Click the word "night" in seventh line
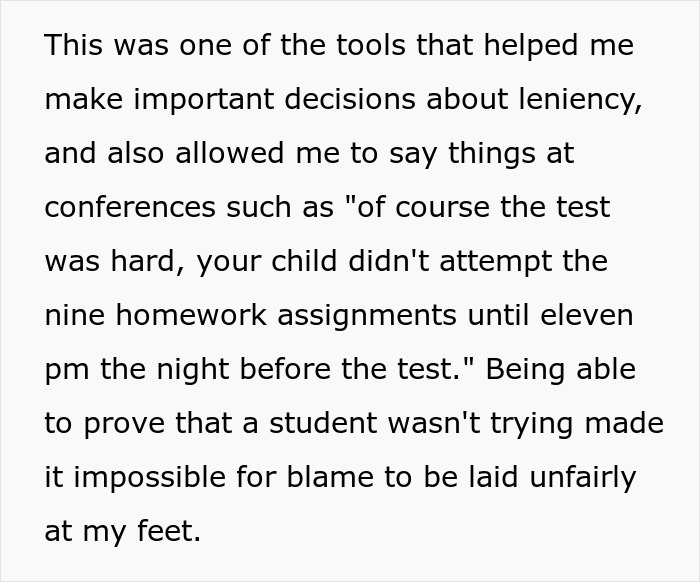 point(193,370)
